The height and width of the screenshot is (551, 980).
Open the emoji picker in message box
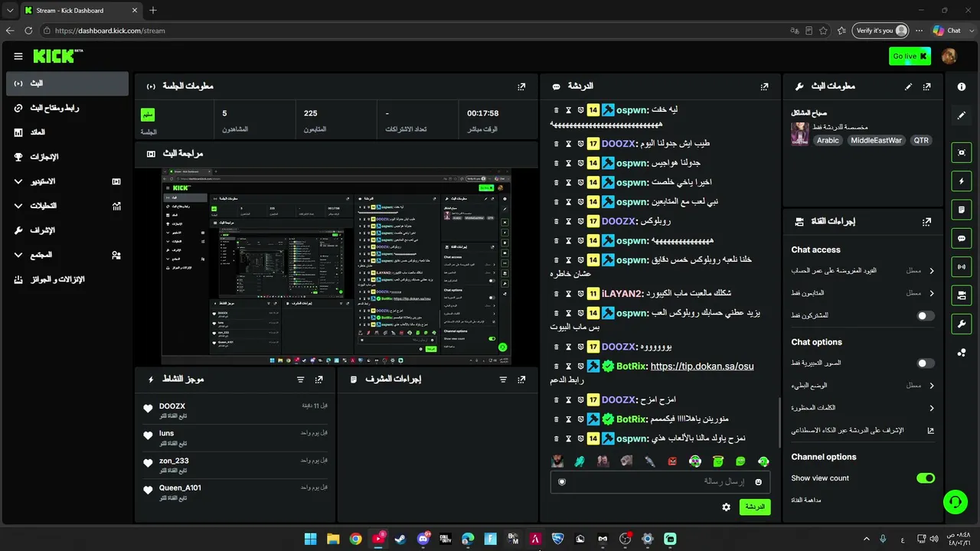pos(759,481)
